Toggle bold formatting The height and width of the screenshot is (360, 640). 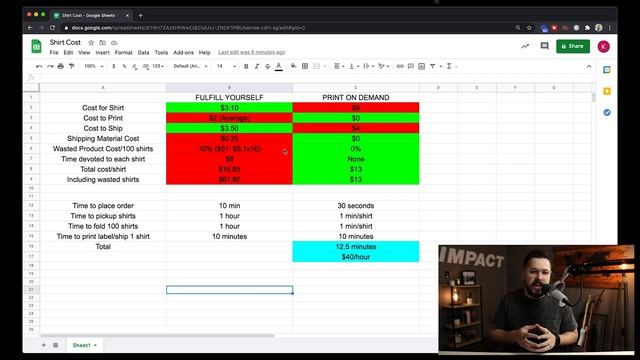246,66
